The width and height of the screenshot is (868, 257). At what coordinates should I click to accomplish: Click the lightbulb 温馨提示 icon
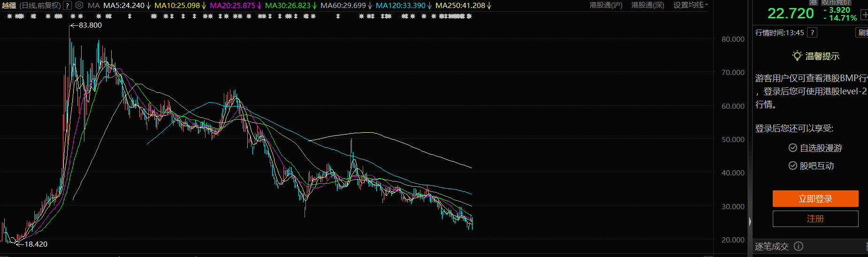click(797, 56)
